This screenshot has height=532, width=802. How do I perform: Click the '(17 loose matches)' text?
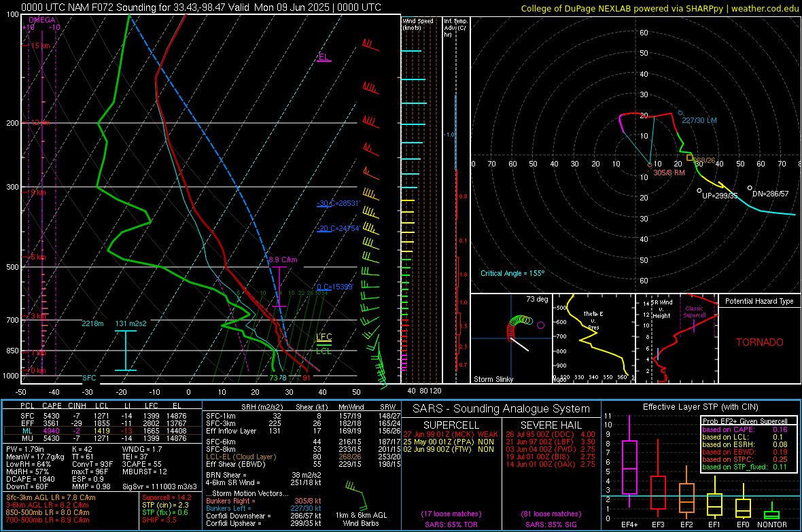[x=451, y=514]
